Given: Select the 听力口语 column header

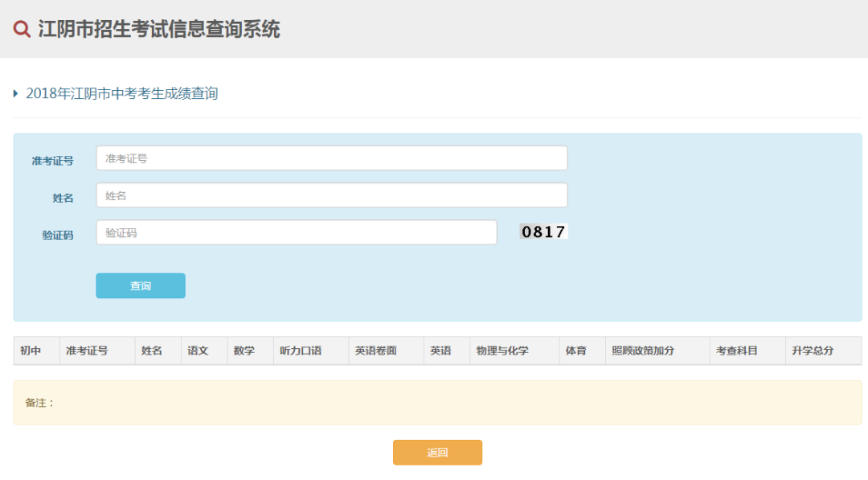Looking at the screenshot, I should 301,351.
